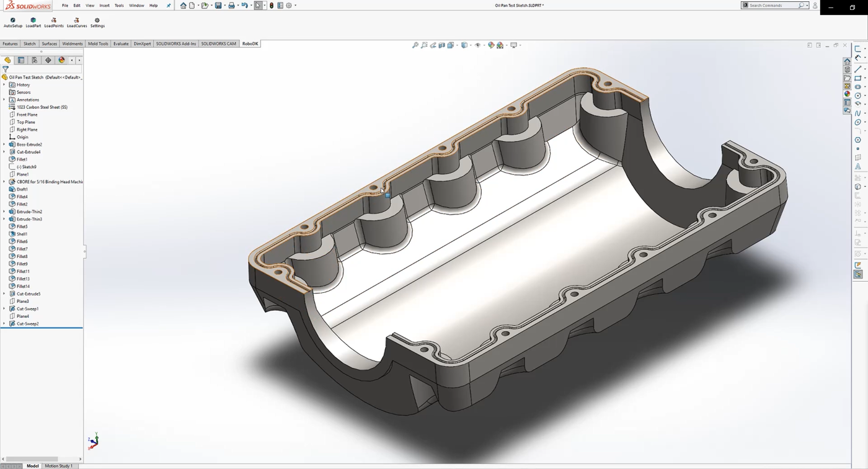Select the Zoom to Fit tool
This screenshot has height=469, width=868.
pyautogui.click(x=415, y=45)
